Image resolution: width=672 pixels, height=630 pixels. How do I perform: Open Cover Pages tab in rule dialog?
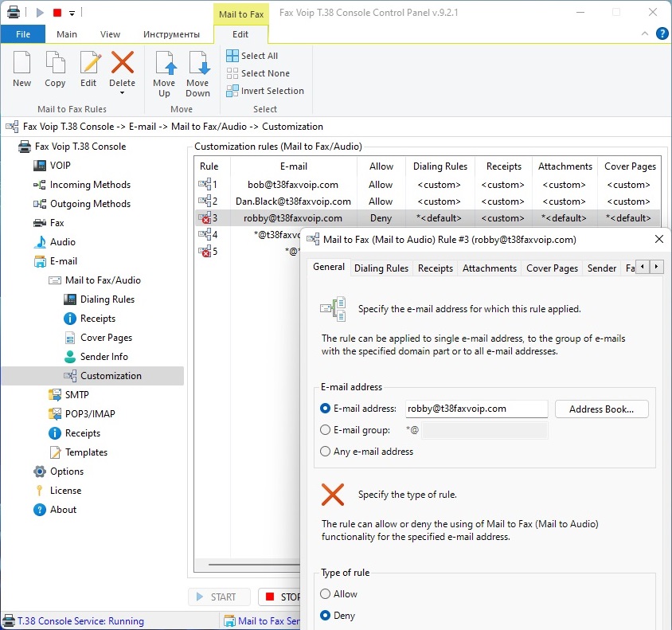click(x=552, y=268)
